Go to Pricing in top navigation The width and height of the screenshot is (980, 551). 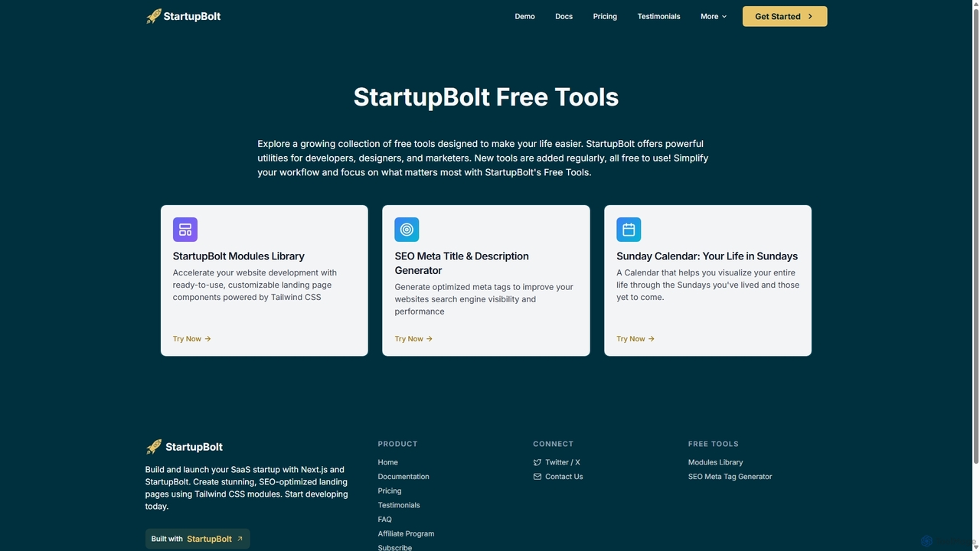[x=605, y=16]
